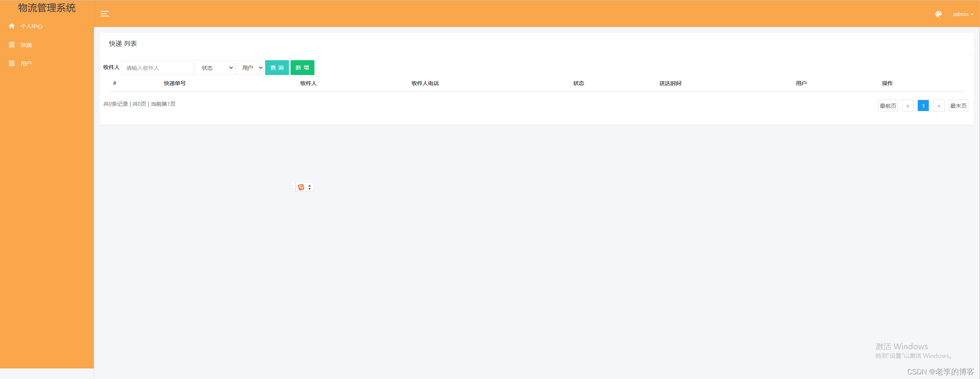Image resolution: width=980 pixels, height=379 pixels.
Task: Click the next page arrow control
Action: coord(939,105)
